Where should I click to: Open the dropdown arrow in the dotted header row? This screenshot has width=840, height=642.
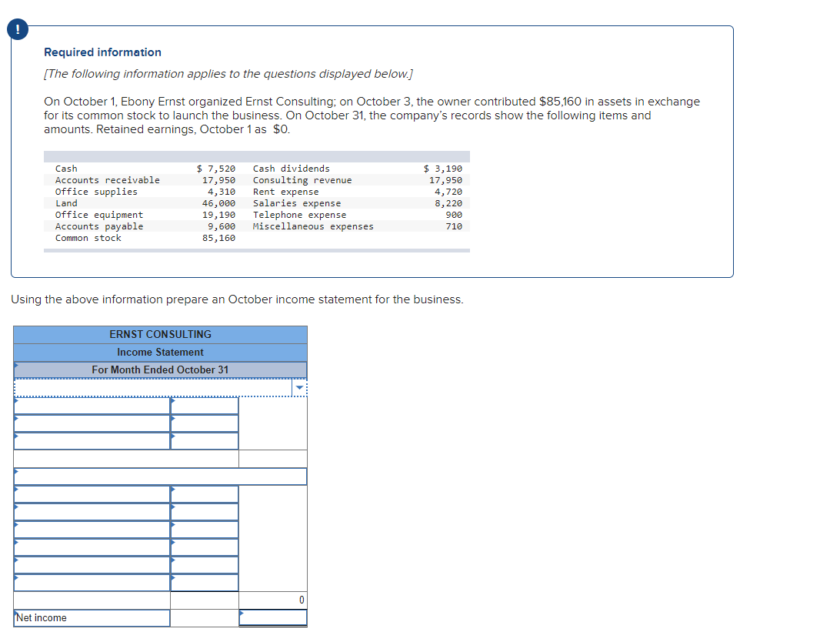(x=299, y=387)
